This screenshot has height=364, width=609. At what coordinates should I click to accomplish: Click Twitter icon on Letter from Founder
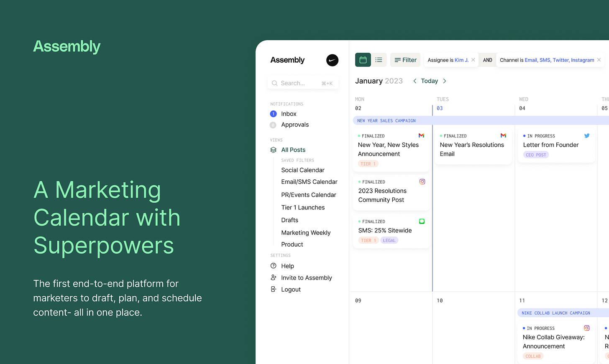pos(587,135)
